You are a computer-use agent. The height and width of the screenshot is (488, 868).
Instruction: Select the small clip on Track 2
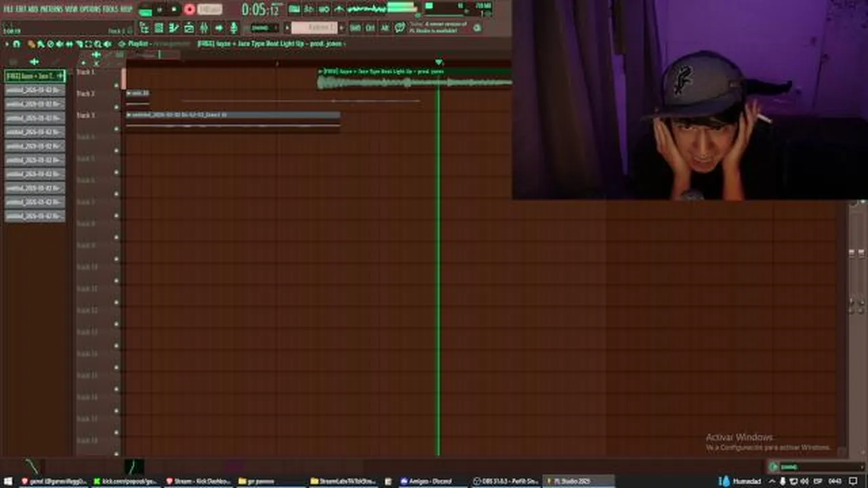coord(138,97)
